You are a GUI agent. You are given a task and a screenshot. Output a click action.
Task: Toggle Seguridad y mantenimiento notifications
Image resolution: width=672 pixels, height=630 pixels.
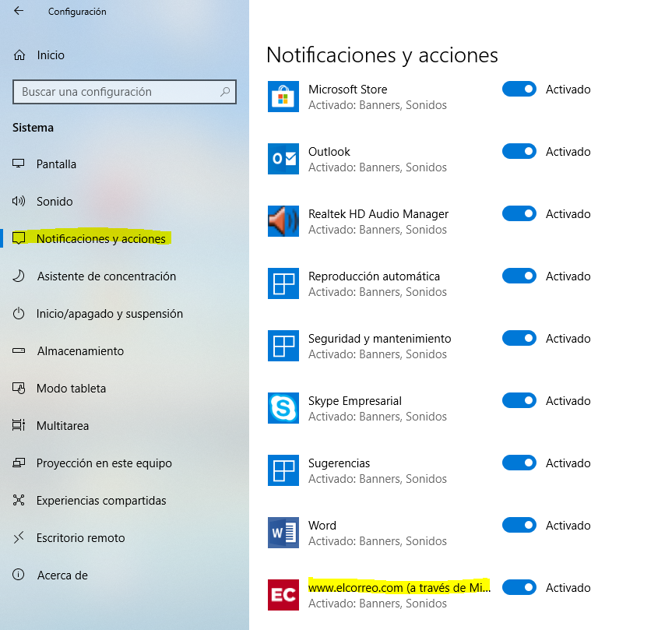519,338
